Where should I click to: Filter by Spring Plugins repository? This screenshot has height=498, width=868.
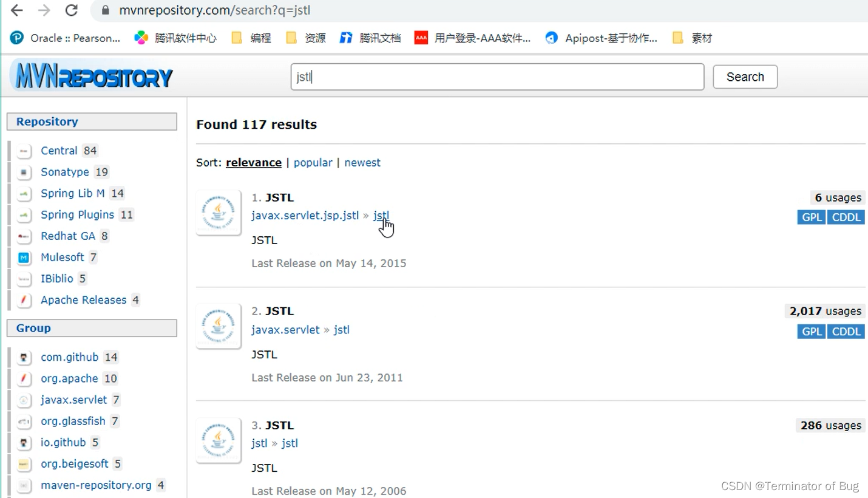coord(77,214)
